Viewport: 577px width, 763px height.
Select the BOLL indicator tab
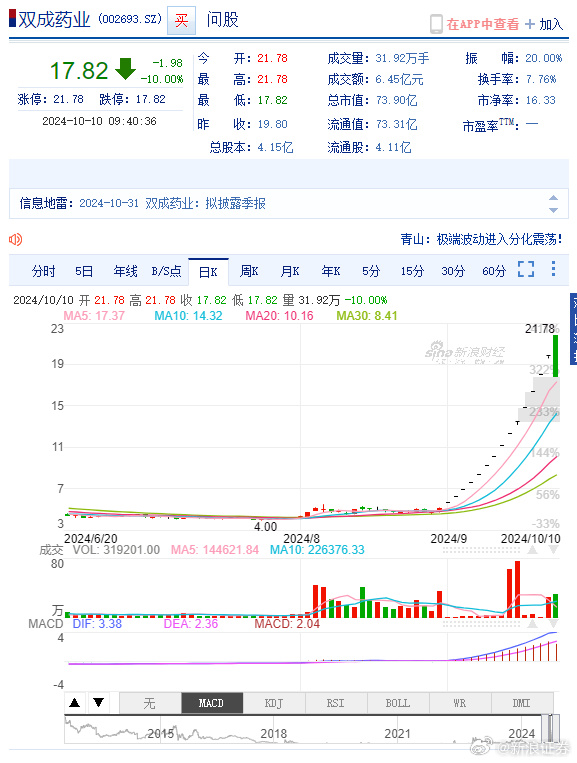click(398, 703)
